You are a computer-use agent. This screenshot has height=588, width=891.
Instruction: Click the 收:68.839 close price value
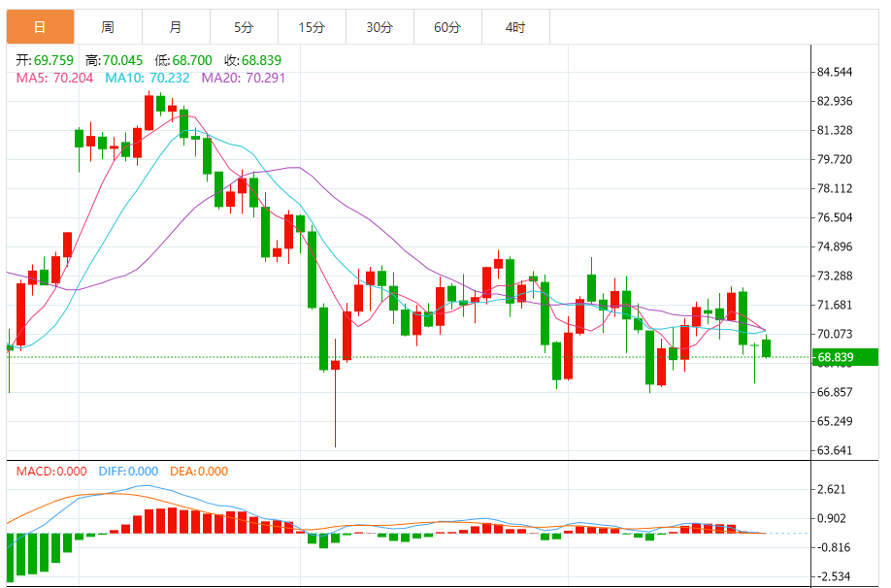point(253,60)
